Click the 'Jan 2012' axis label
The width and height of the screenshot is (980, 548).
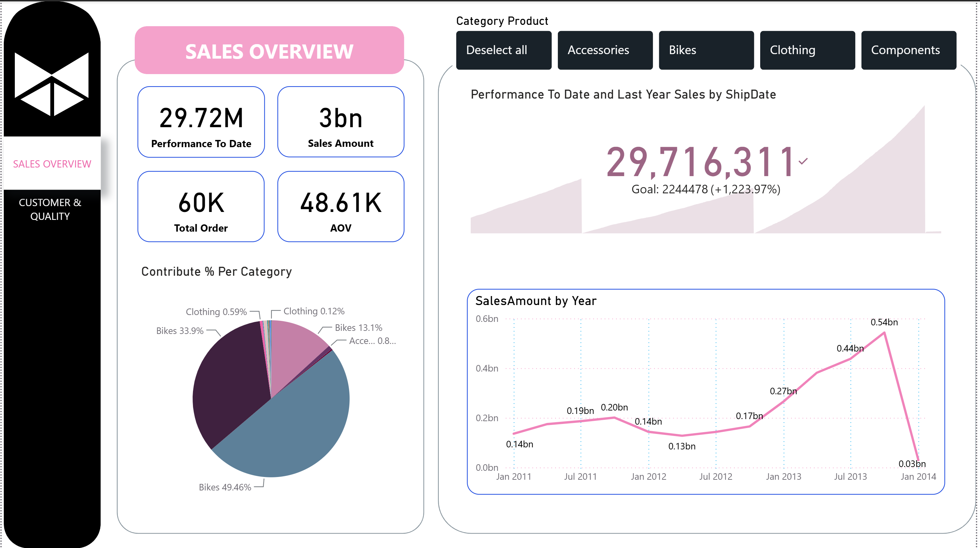coord(648,476)
